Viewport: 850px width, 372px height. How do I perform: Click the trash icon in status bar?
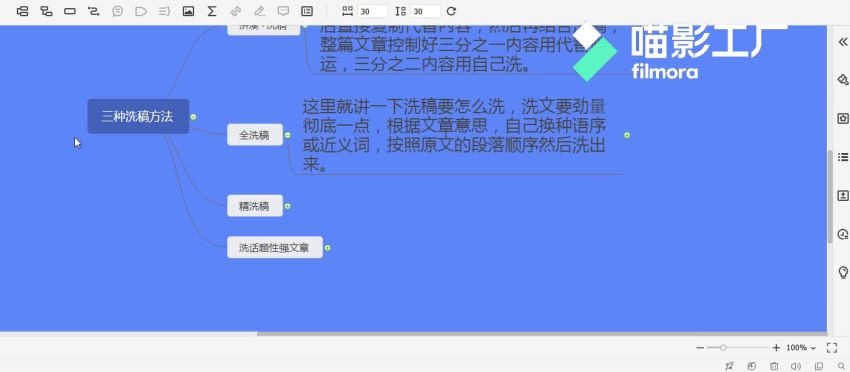774,366
